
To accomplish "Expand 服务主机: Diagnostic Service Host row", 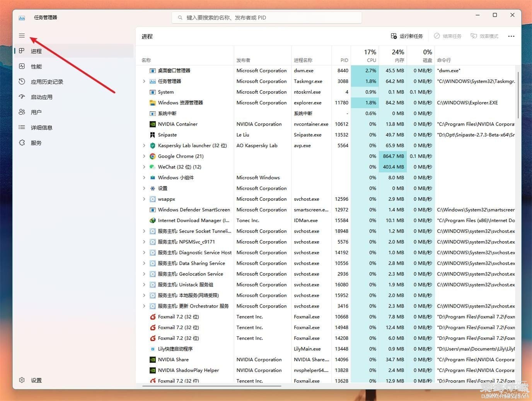I will (144, 252).
